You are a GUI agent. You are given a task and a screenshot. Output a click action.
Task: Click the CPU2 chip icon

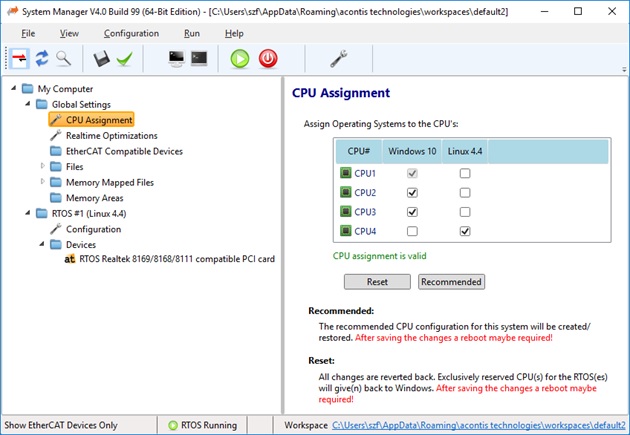tap(346, 192)
